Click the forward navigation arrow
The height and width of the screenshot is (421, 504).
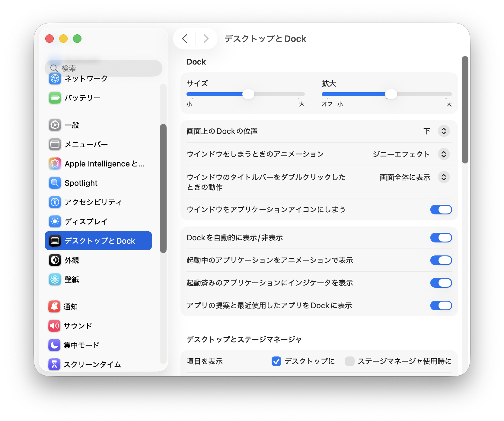[206, 39]
